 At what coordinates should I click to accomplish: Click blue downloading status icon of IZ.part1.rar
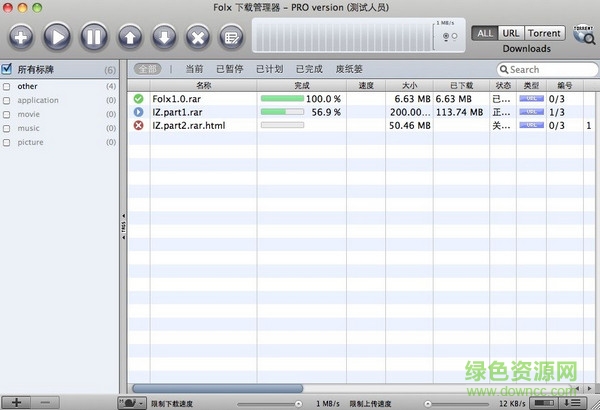pos(139,112)
